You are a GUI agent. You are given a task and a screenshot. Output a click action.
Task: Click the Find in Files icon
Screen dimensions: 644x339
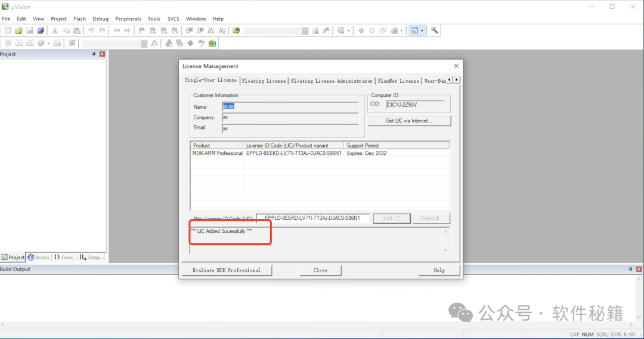[236, 31]
